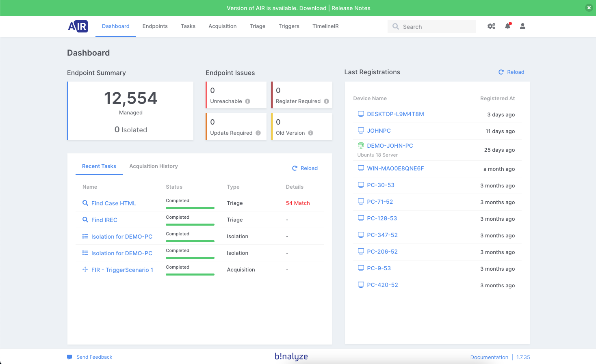Open the notifications bell
Image resolution: width=596 pixels, height=364 pixels.
pyautogui.click(x=507, y=26)
